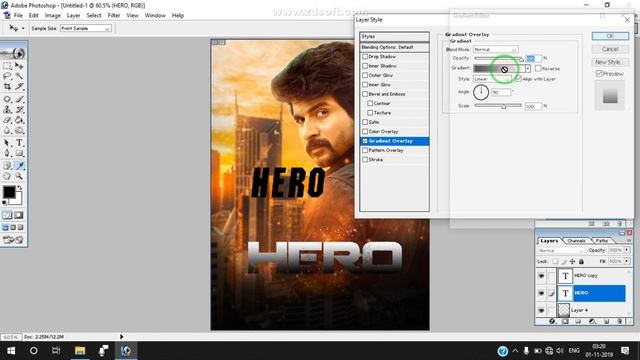Switch to Quick Mask mode
The width and height of the screenshot is (640, 360).
pyautogui.click(x=19, y=215)
